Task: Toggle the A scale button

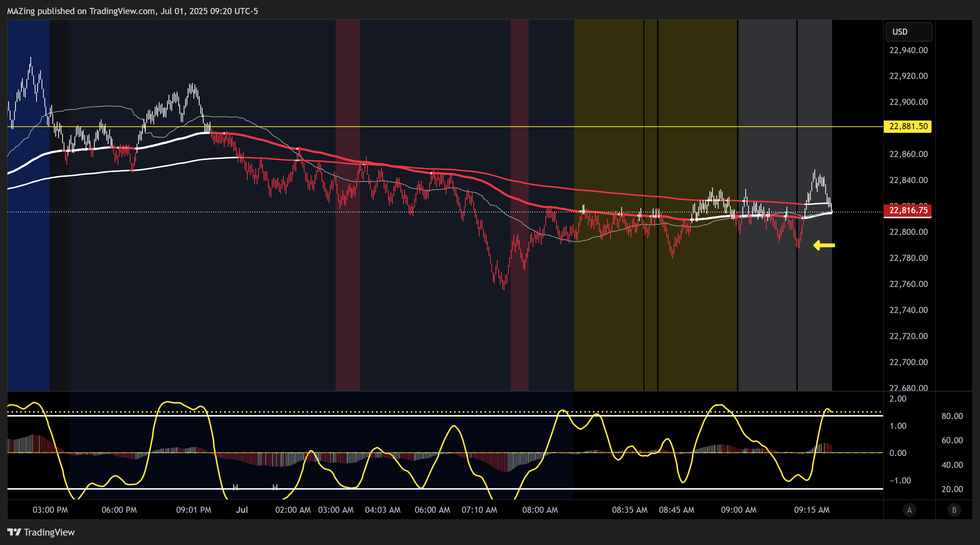Action: click(909, 510)
